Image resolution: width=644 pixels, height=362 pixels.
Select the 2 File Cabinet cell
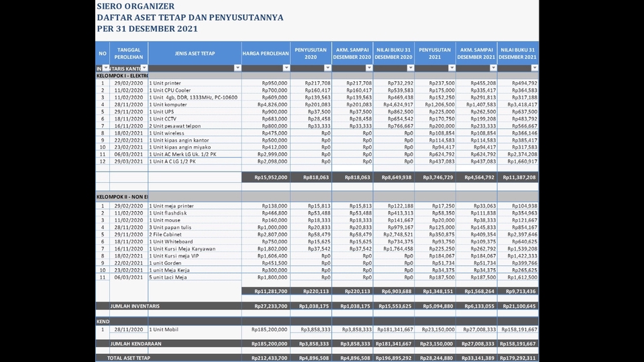tap(195, 235)
